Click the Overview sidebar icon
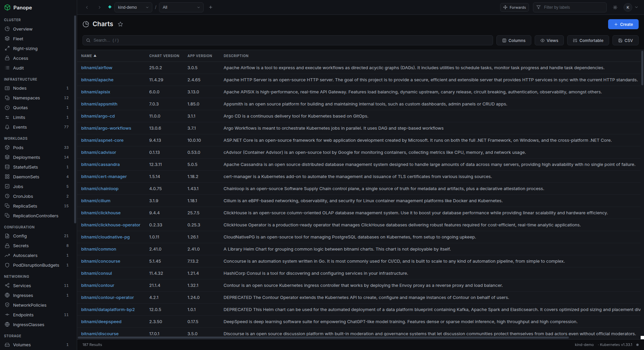644x350 pixels. tap(7, 29)
